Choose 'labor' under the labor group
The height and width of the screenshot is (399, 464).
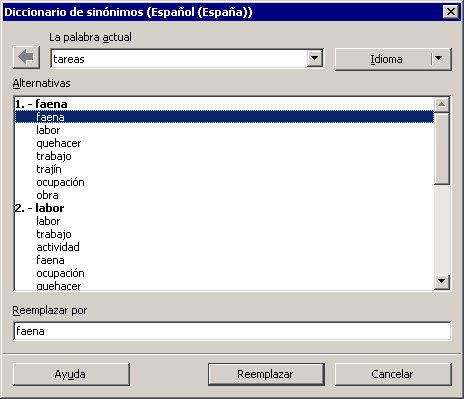(x=48, y=221)
